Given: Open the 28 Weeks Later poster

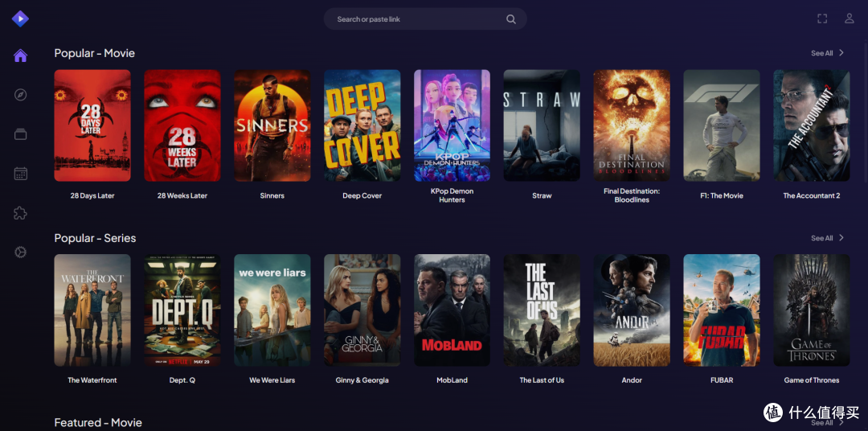Looking at the screenshot, I should [x=182, y=125].
